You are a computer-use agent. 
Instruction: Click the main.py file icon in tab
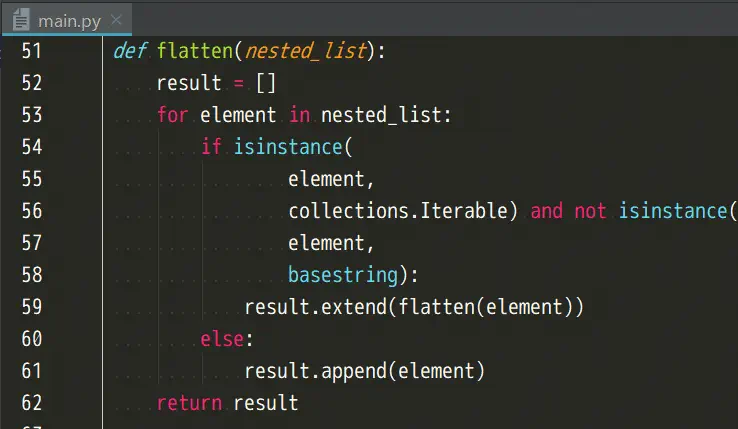point(22,20)
